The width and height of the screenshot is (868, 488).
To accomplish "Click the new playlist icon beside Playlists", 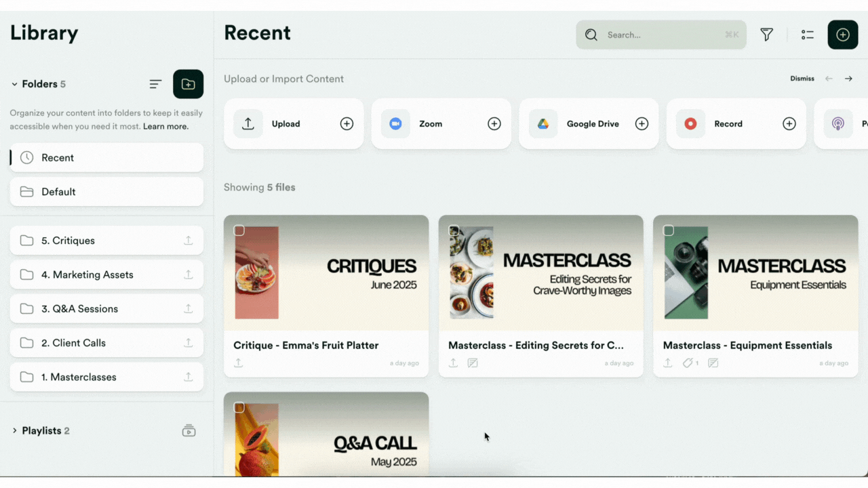I will (x=189, y=430).
